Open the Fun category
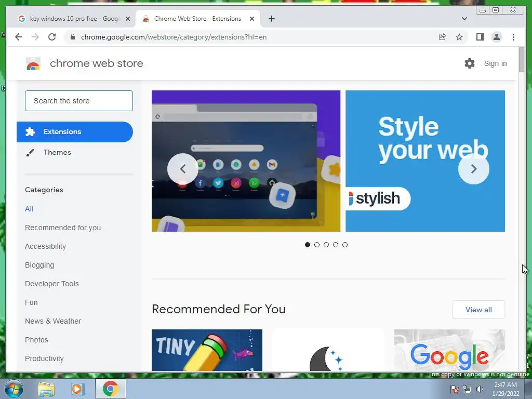The image size is (532, 399). coord(31,302)
